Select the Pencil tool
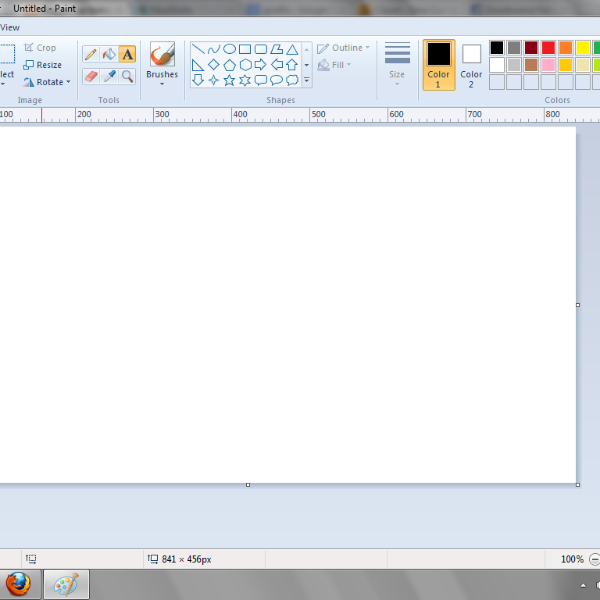 [x=90, y=54]
